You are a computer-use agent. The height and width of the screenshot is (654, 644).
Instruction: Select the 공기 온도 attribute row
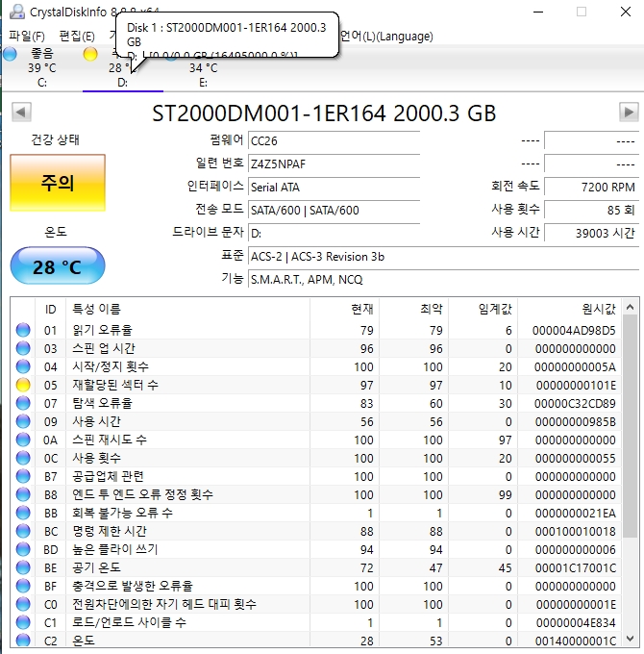coord(316,567)
